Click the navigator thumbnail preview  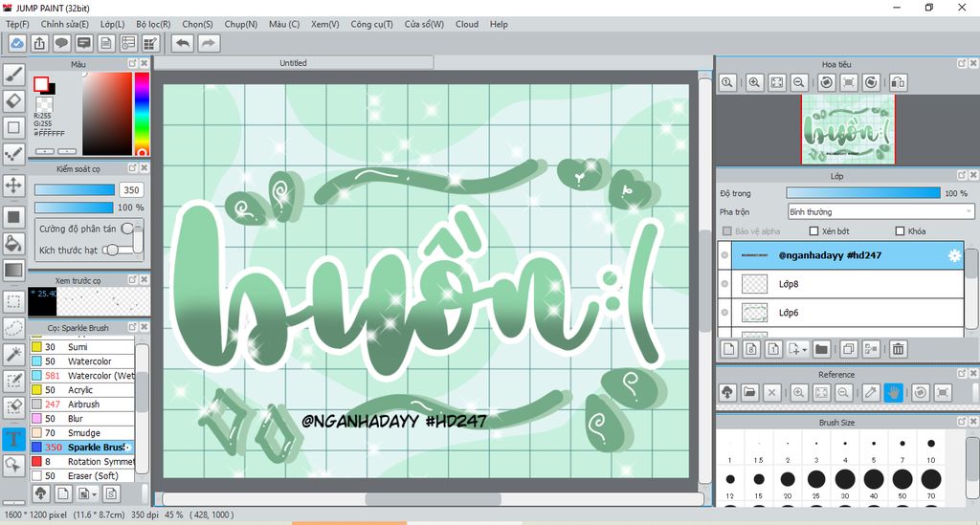click(848, 129)
